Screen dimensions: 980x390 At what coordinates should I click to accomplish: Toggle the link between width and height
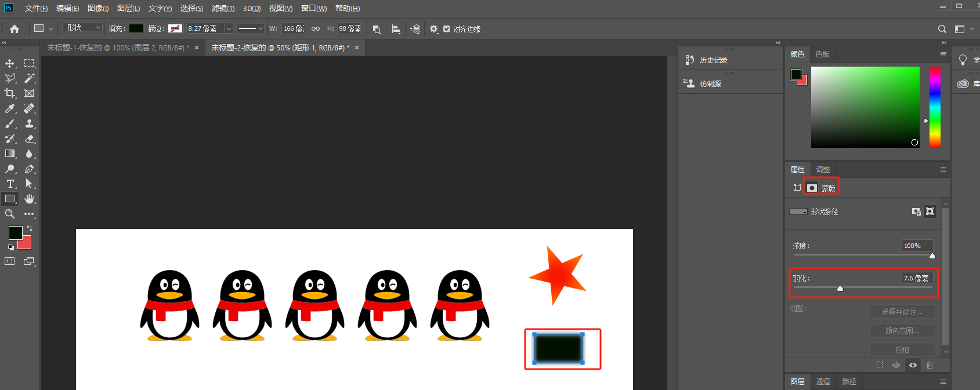[316, 28]
